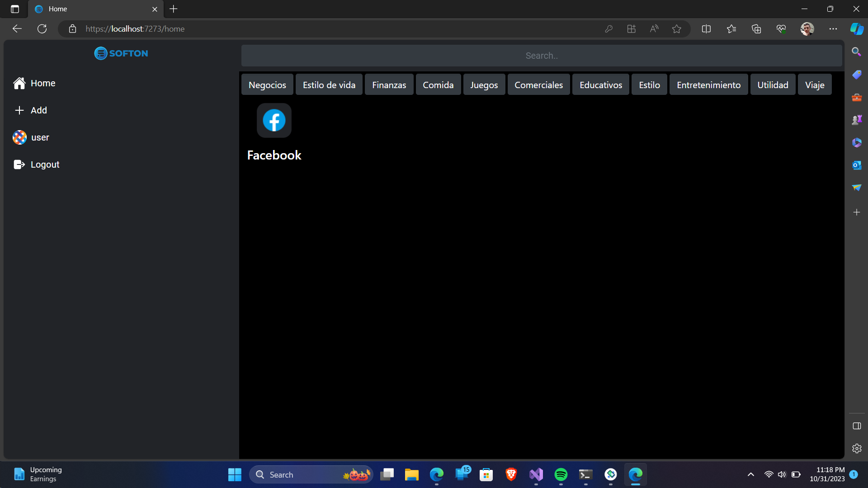Add this page to favorites star
The image size is (868, 488).
(x=677, y=29)
